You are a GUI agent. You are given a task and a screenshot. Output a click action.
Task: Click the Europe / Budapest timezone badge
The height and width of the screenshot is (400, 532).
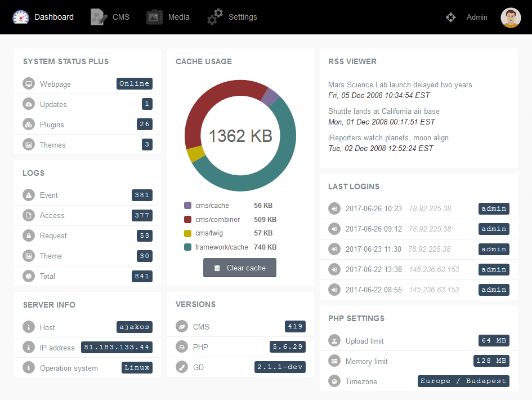point(463,381)
